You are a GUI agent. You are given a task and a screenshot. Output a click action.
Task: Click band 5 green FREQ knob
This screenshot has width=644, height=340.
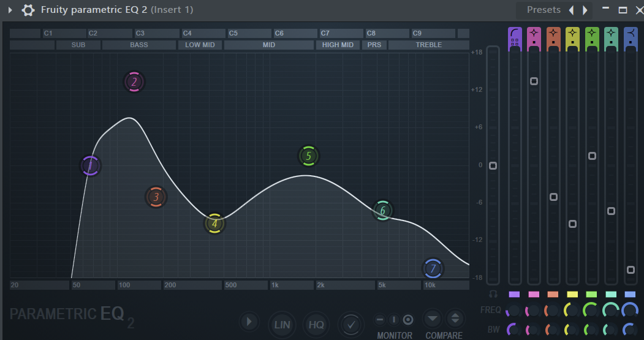coord(591,311)
